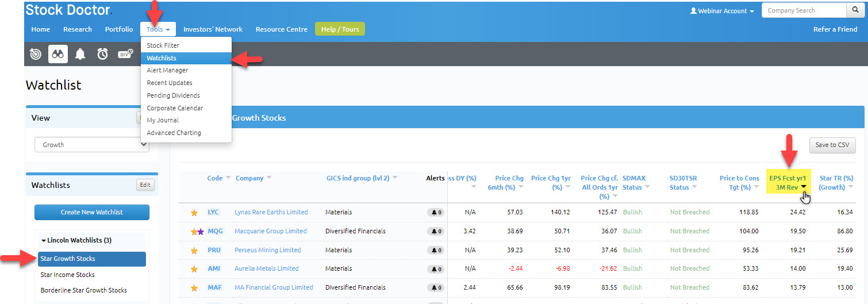Click the gold star beside PRU

pyautogui.click(x=194, y=251)
